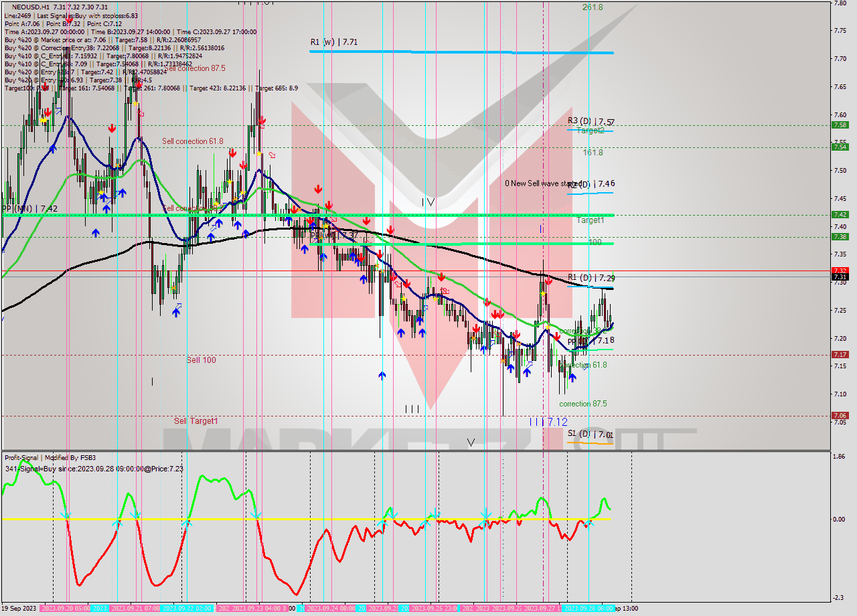Image resolution: width=857 pixels, height=616 pixels.
Task: Select the Sell 100 label
Action: point(201,360)
